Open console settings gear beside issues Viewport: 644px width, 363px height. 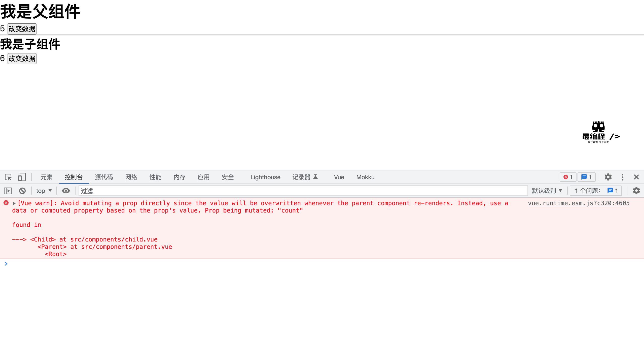tap(636, 191)
